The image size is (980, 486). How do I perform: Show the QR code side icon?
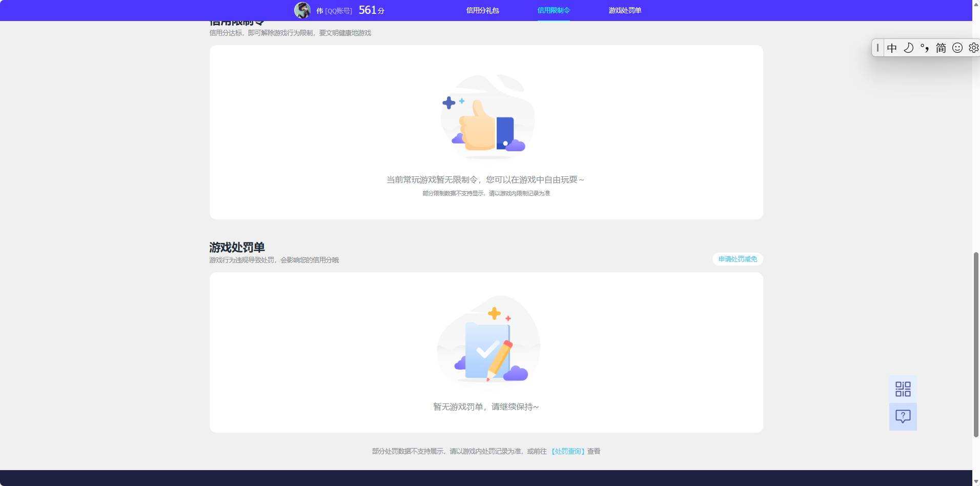pos(903,389)
